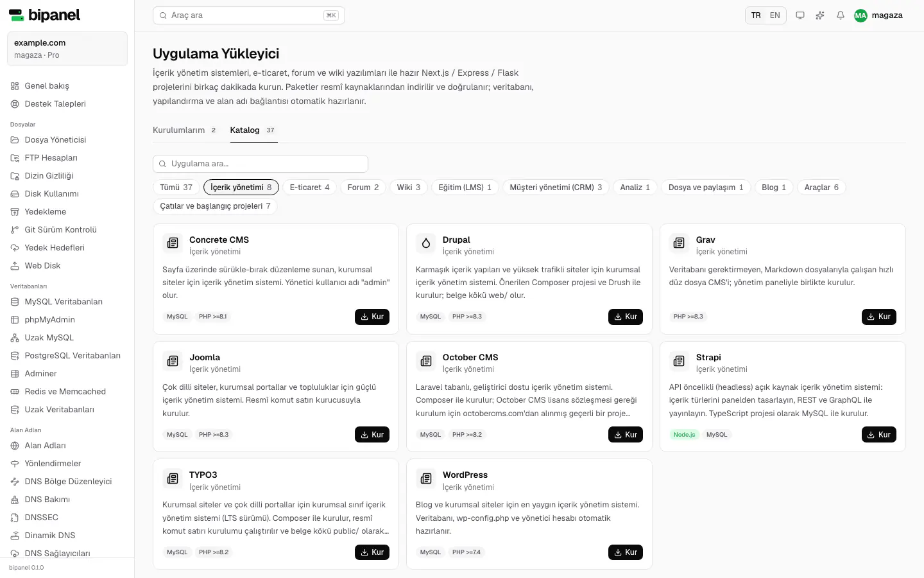
Task: Open PostgreSQL Veritabanları in sidebar
Action: coord(67,356)
